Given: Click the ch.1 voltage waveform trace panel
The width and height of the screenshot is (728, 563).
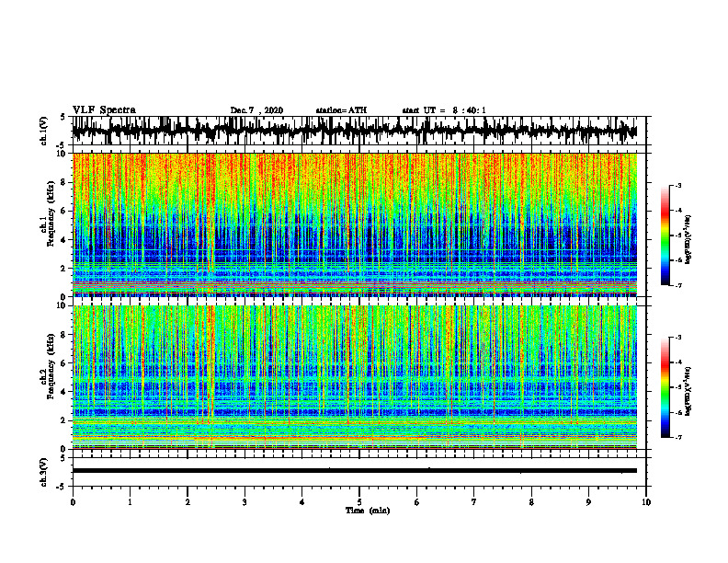Looking at the screenshot, I should click(x=355, y=131).
